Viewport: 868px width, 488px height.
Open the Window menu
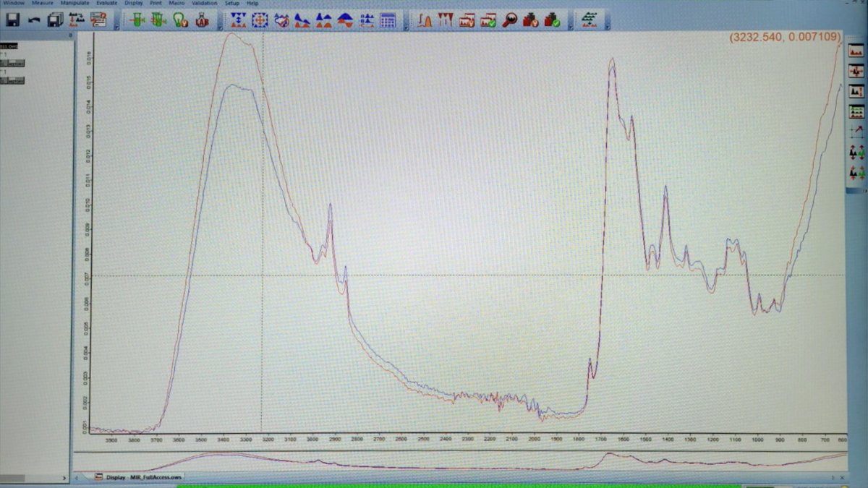point(13,3)
